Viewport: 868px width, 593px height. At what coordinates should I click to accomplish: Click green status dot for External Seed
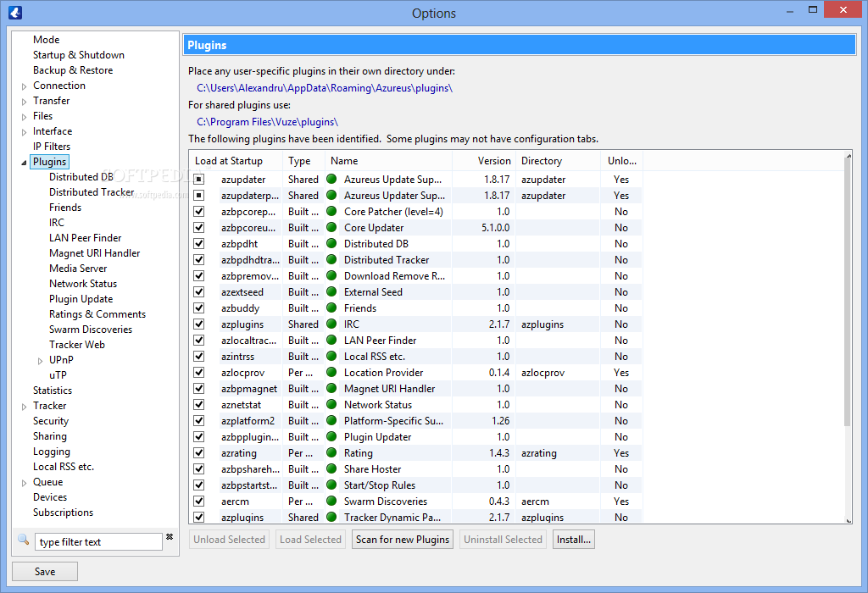click(331, 291)
